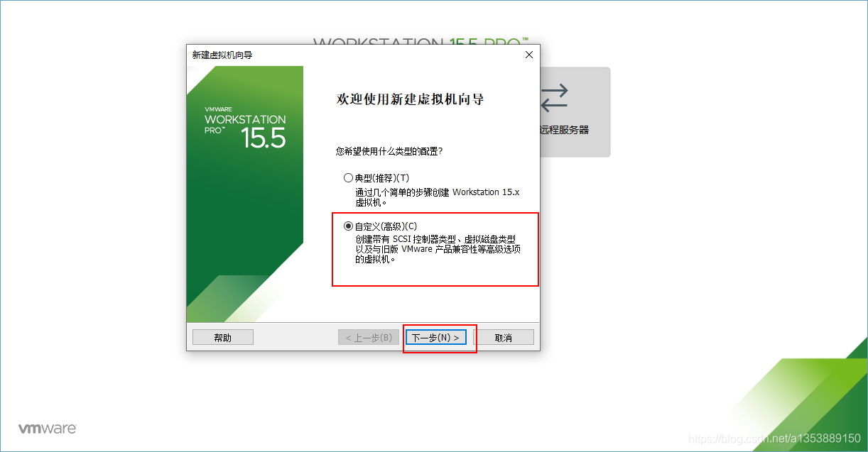Viewport: 868px width, 452px height.
Task: Select the 典型(推荐) radio option
Action: pos(376,178)
